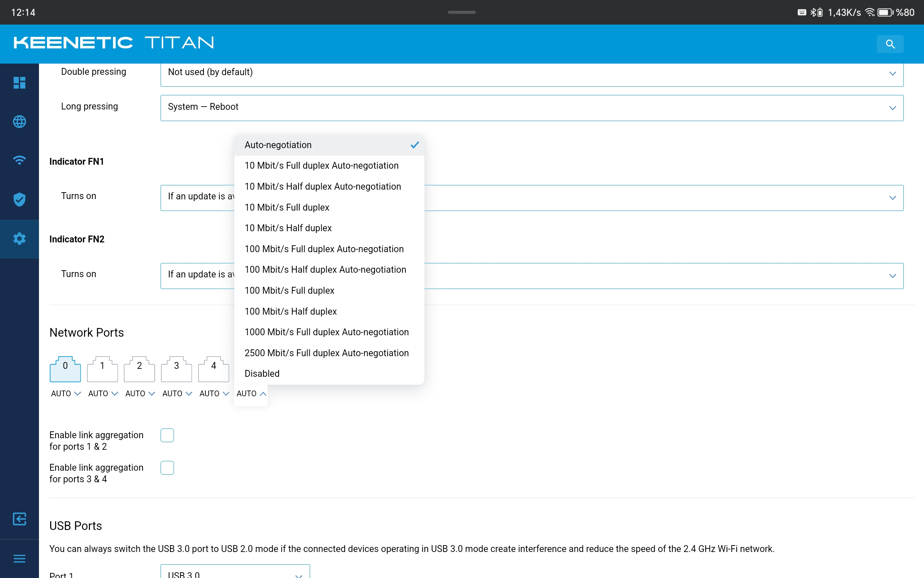The width and height of the screenshot is (924, 578).
Task: Open the security shield sidebar icon
Action: [19, 199]
